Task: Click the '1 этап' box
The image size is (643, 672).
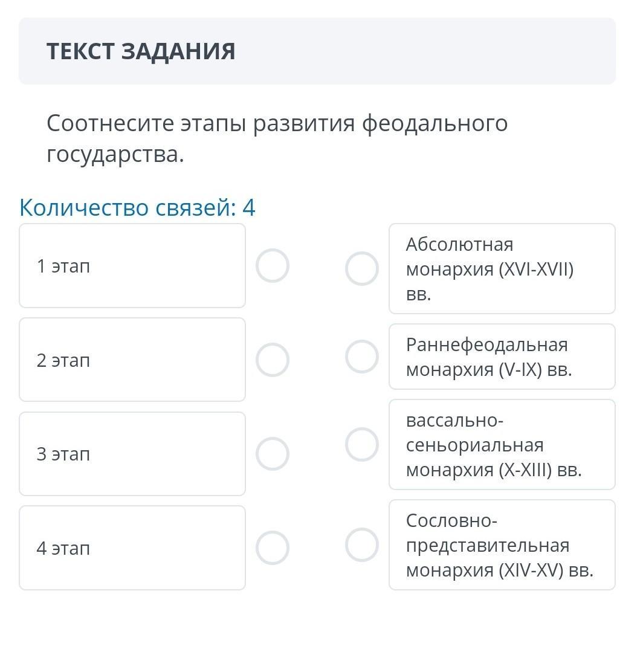Action: coord(132,266)
